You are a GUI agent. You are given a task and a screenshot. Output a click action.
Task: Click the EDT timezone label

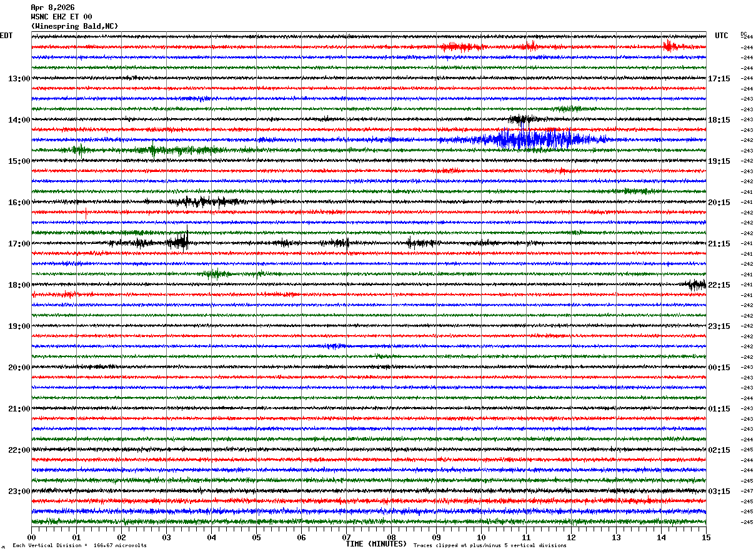pyautogui.click(x=6, y=36)
